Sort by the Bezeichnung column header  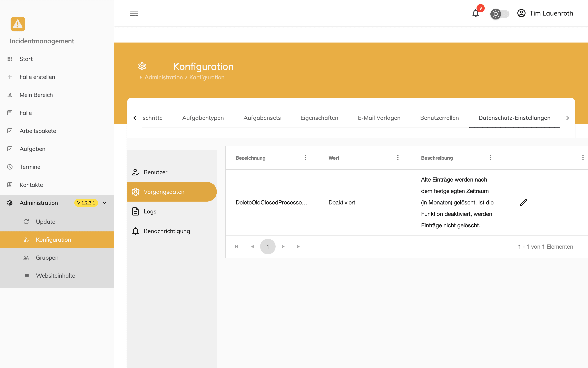[x=250, y=158]
